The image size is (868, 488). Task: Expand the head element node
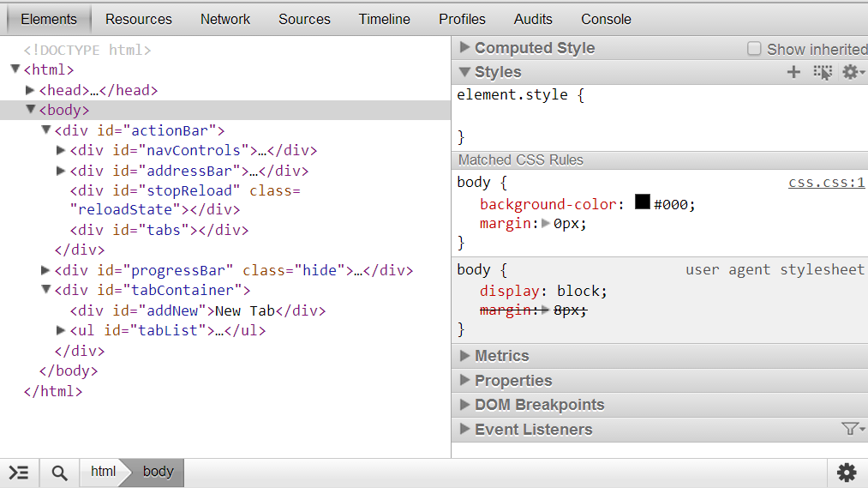[31, 90]
